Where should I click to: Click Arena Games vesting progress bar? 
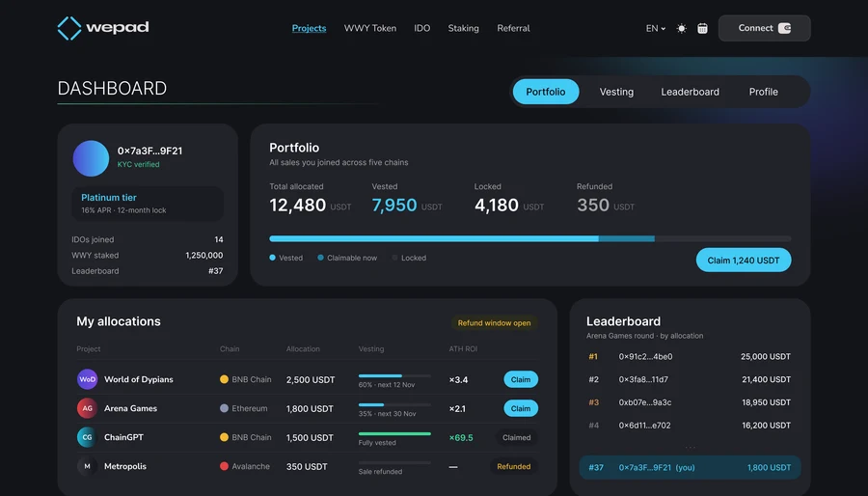[x=394, y=404]
